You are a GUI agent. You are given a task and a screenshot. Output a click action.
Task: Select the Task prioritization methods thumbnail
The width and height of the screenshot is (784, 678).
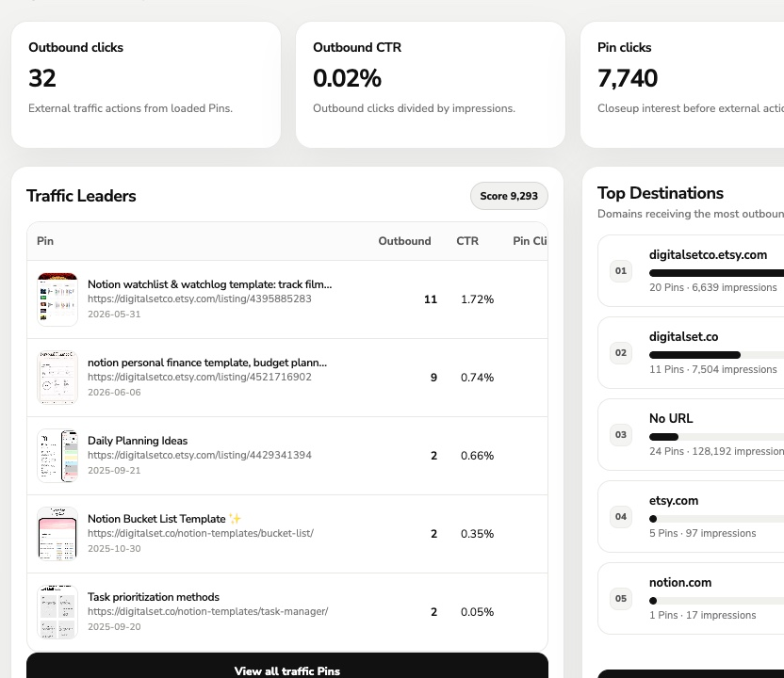coord(57,612)
